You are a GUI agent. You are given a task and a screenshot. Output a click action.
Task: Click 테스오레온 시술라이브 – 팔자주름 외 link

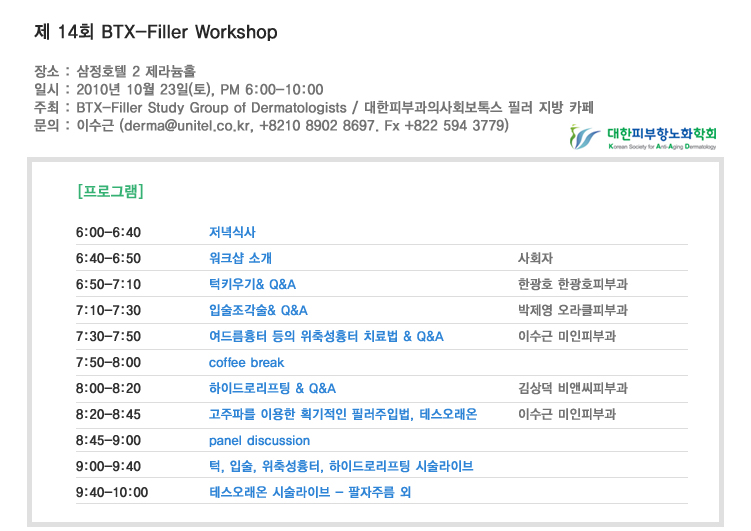coord(309,492)
